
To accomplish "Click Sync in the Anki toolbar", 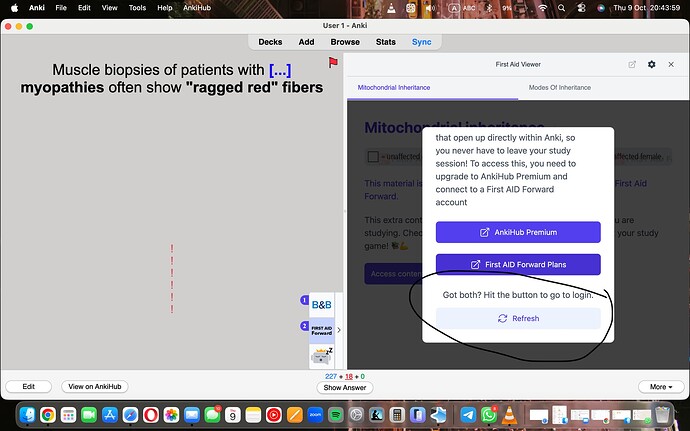I will (x=421, y=42).
